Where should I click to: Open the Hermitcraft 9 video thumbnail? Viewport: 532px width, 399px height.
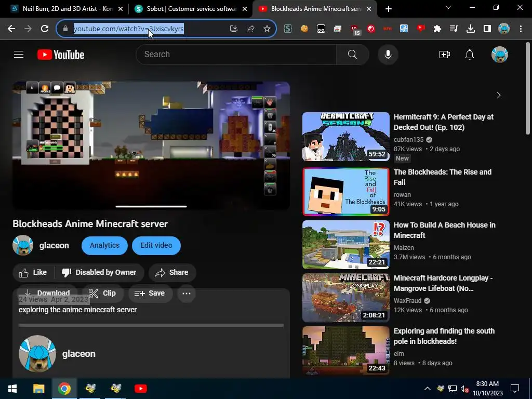[x=345, y=137]
